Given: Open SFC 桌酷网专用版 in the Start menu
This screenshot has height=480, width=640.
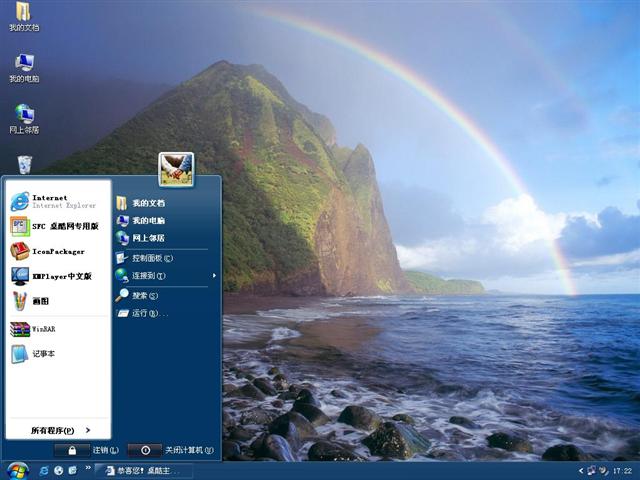Looking at the screenshot, I should (x=58, y=226).
